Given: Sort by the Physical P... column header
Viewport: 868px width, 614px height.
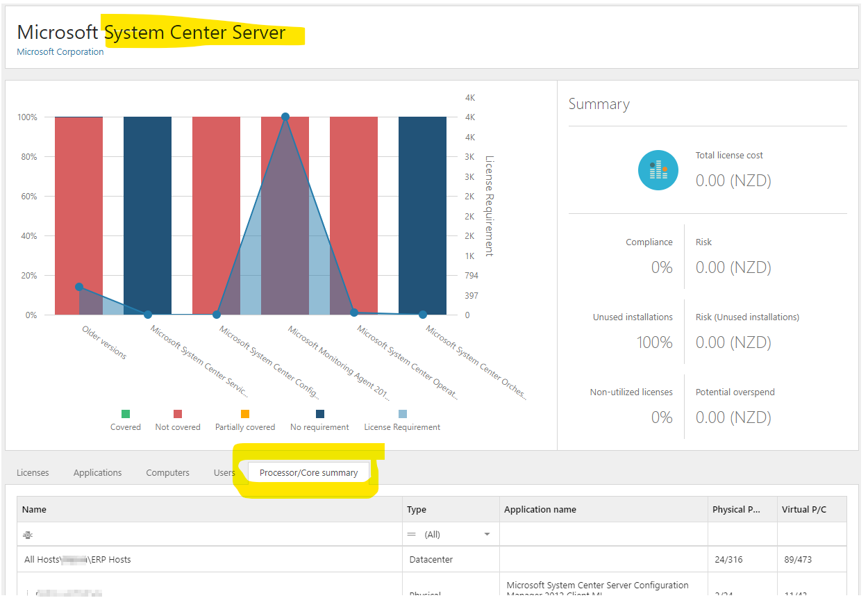Looking at the screenshot, I should (x=743, y=509).
